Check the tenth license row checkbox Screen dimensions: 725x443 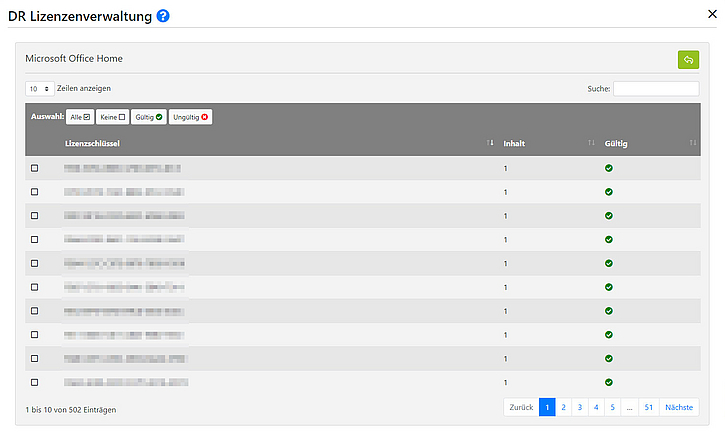[x=35, y=382]
